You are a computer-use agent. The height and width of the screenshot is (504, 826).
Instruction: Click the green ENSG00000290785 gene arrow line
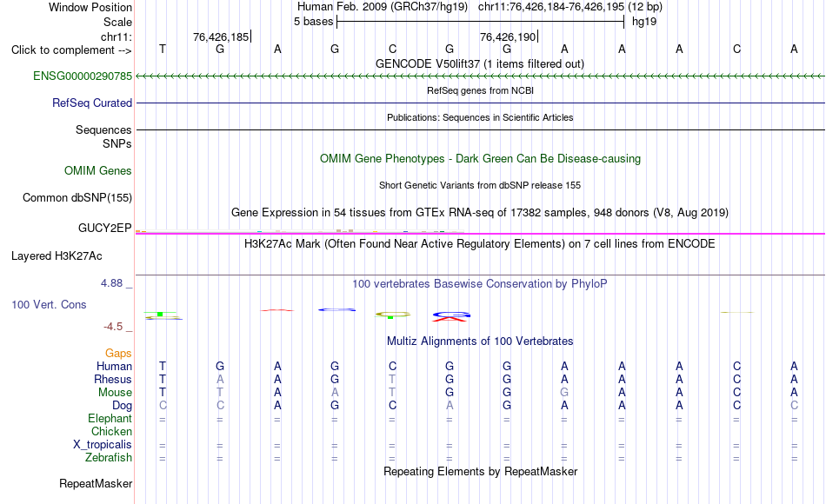pos(480,76)
